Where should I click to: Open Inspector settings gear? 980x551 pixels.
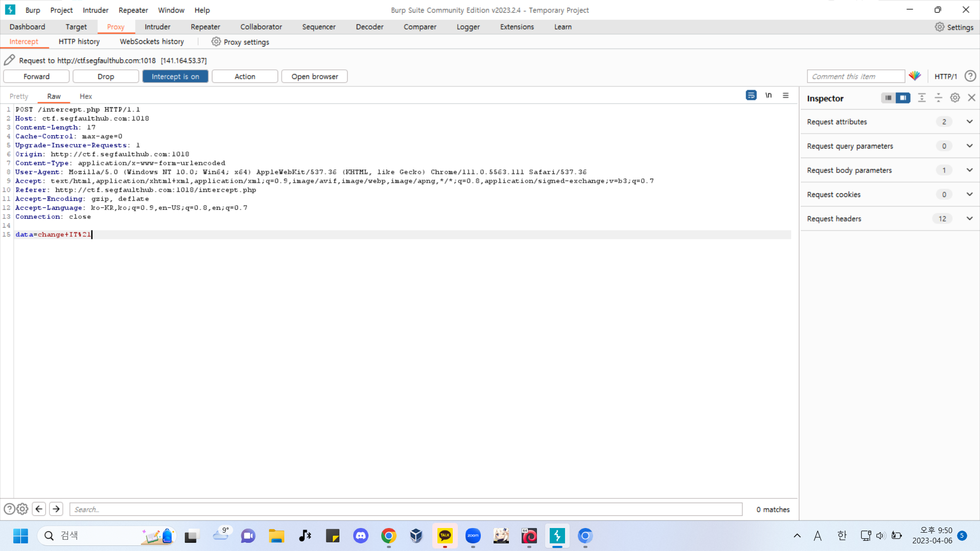pos(955,98)
